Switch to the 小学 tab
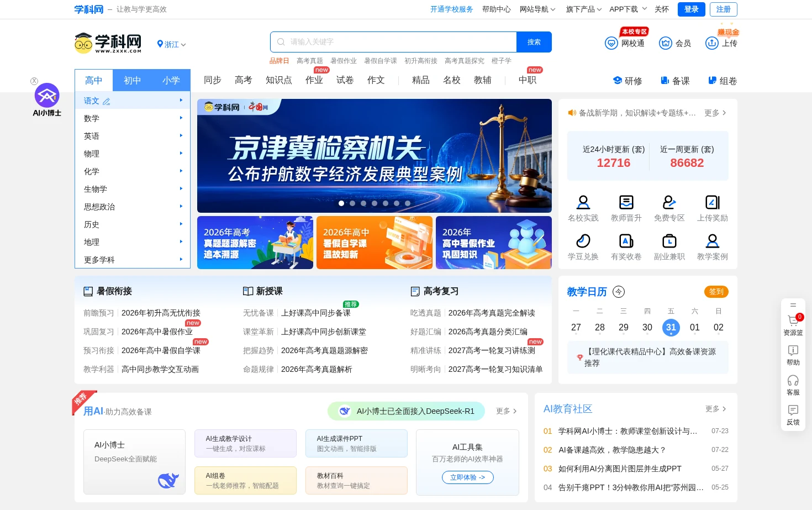The image size is (812, 510). (171, 80)
